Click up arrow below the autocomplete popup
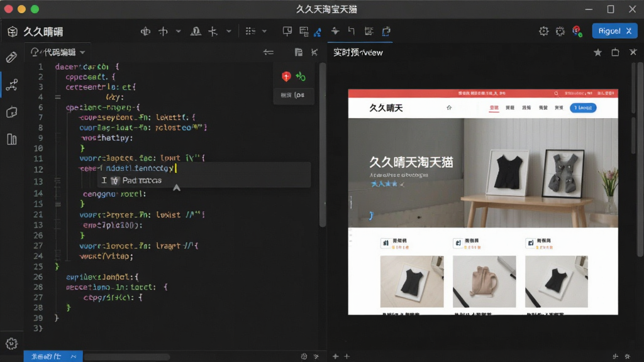The image size is (644, 362). pyautogui.click(x=177, y=187)
